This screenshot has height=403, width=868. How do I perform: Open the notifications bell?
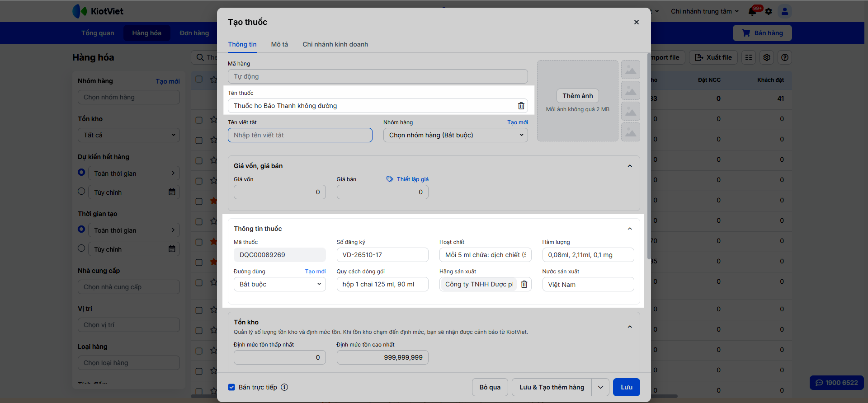[x=752, y=11]
